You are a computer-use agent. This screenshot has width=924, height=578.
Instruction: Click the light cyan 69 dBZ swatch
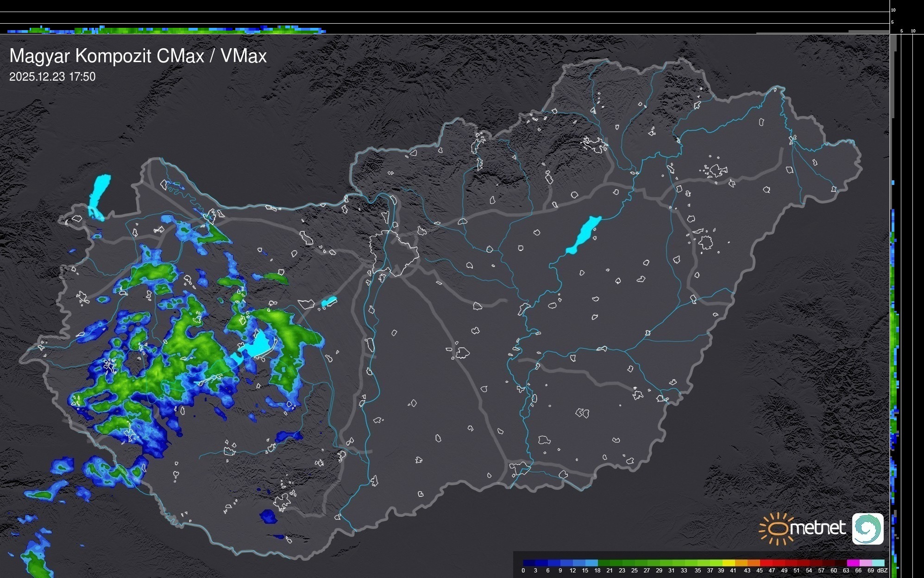click(878, 563)
